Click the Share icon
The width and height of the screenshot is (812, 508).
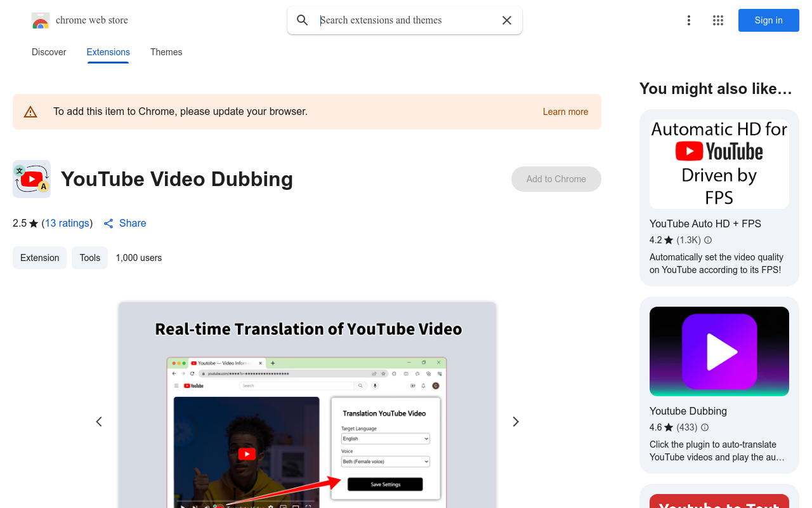(108, 224)
